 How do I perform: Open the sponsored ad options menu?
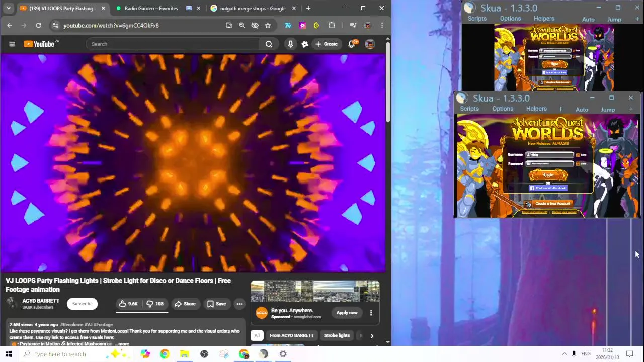pyautogui.click(x=371, y=313)
